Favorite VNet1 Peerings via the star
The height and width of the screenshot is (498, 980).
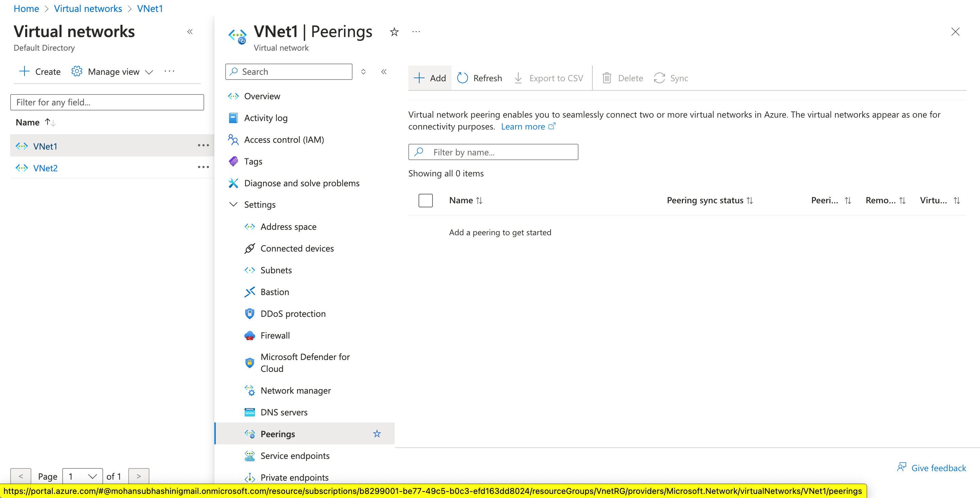pyautogui.click(x=394, y=32)
